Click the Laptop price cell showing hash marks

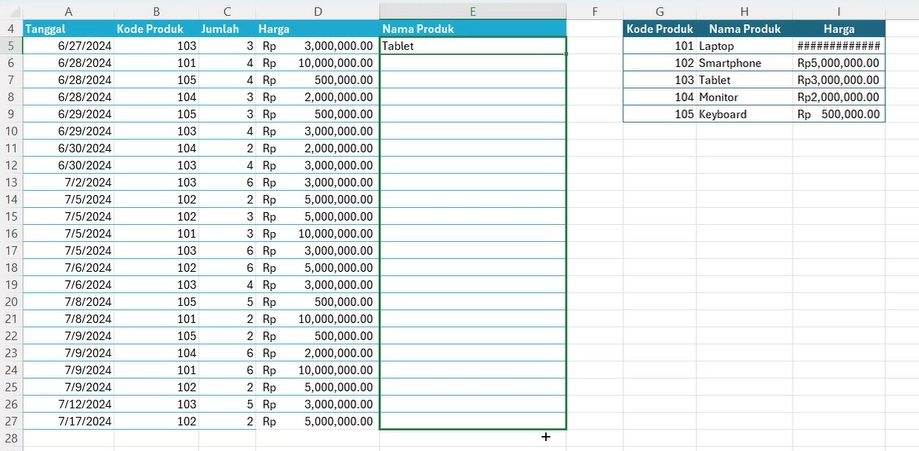[x=838, y=46]
